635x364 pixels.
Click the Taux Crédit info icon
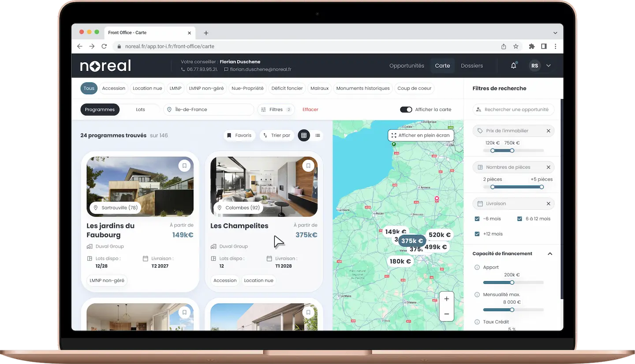477,322
